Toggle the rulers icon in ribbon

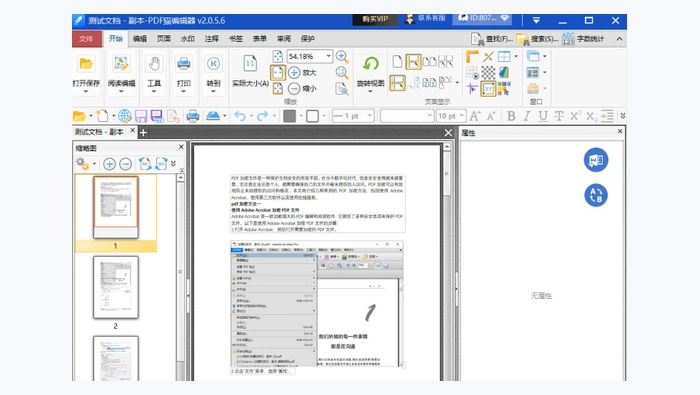click(x=472, y=56)
